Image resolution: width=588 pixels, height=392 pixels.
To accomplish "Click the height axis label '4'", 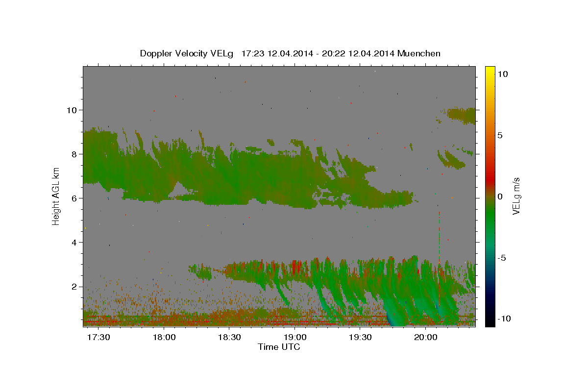I will pyautogui.click(x=74, y=242).
